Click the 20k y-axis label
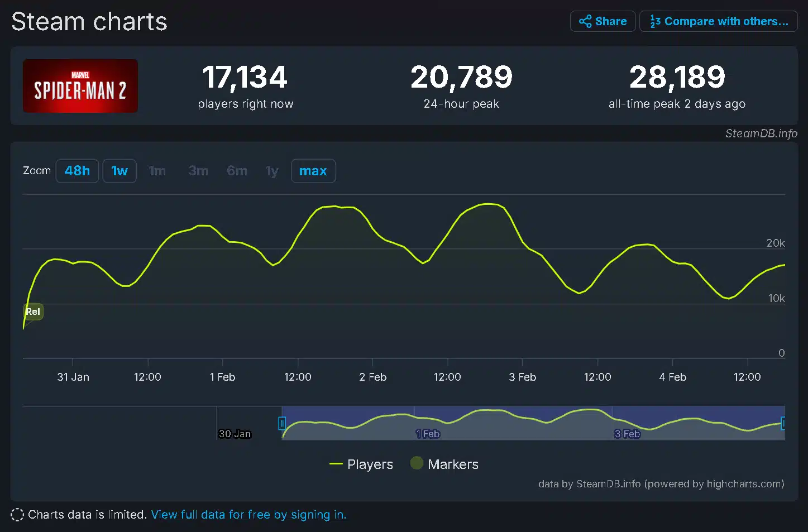The width and height of the screenshot is (808, 532). pyautogui.click(x=775, y=243)
